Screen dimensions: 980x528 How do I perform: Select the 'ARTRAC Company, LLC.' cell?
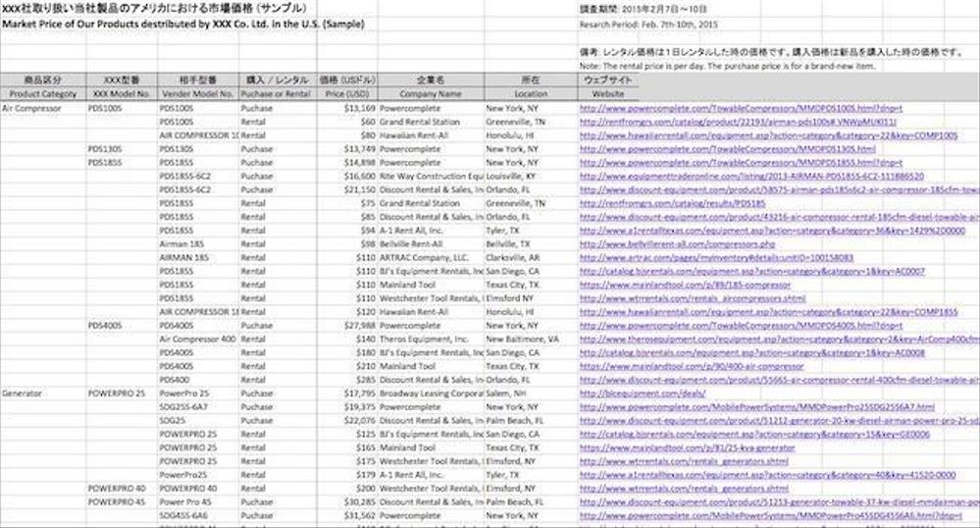[431, 258]
